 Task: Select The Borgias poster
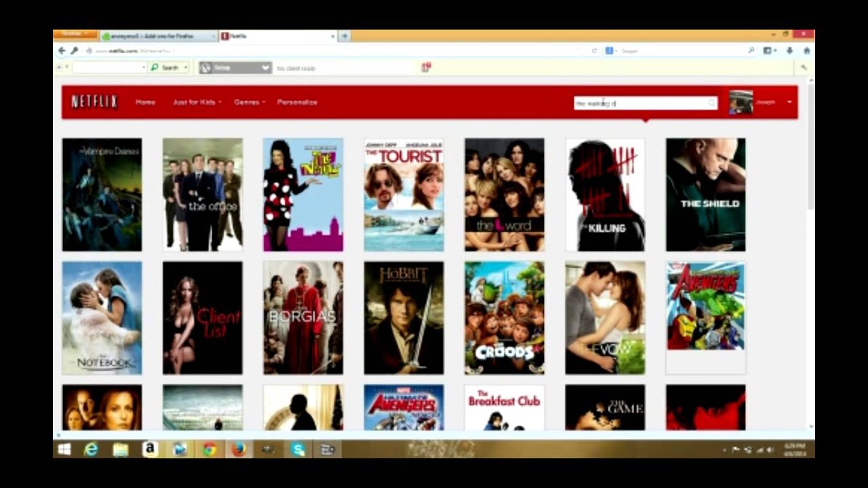click(x=303, y=318)
